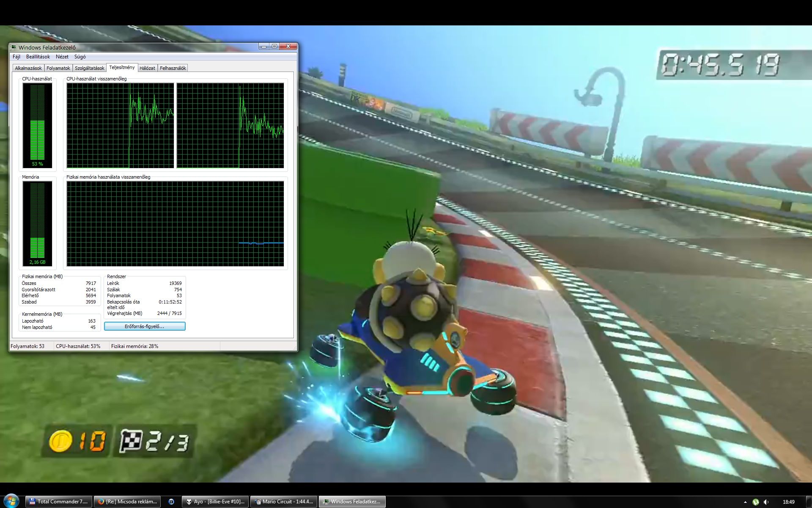
Task: Switch to Mario Circuit taskbar button
Action: pyautogui.click(x=284, y=502)
